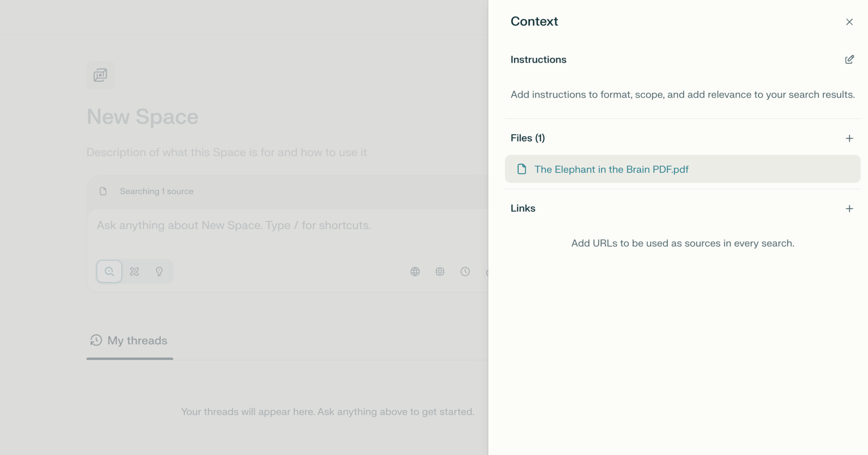Click the Files (1) section header

coord(528,138)
